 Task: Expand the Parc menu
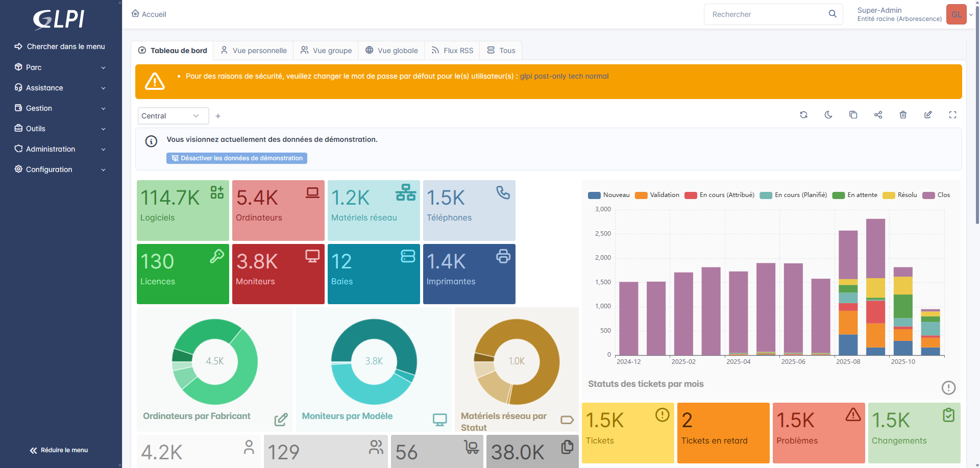click(60, 67)
